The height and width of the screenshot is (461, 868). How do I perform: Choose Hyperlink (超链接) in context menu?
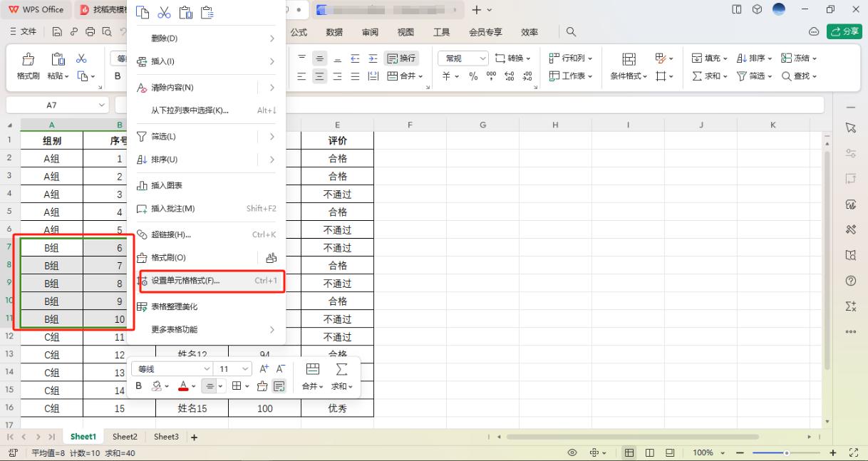pyautogui.click(x=207, y=234)
